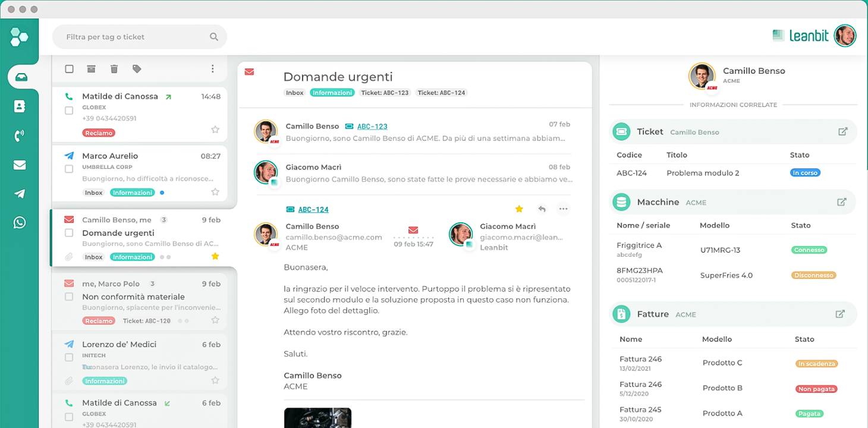The image size is (868, 428).
Task: Select checkbox for Marco Aurelio conversation
Action: pyautogui.click(x=69, y=169)
